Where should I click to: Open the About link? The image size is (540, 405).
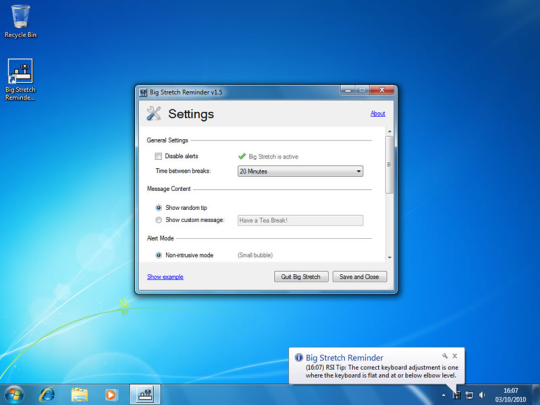tap(378, 114)
